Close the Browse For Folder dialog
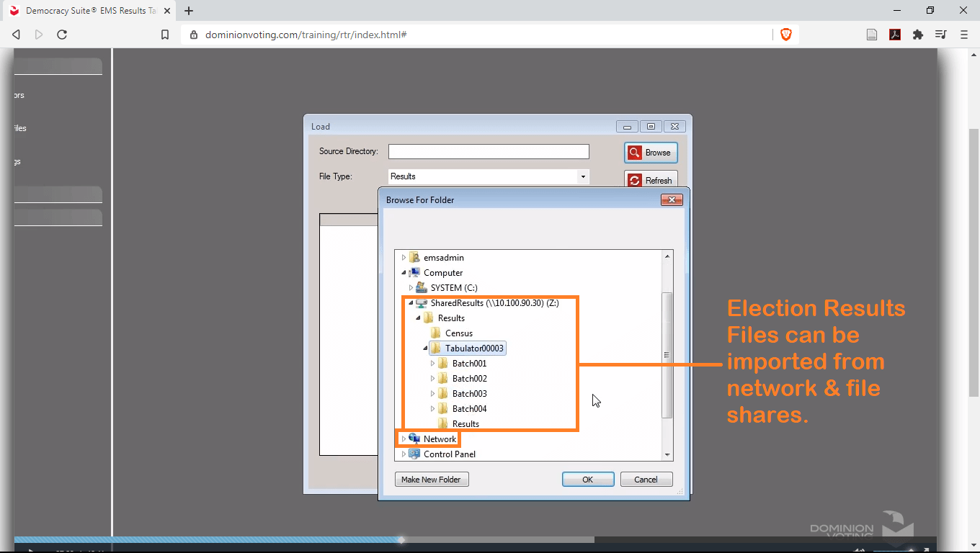Viewport: 980px width, 553px height. point(671,199)
